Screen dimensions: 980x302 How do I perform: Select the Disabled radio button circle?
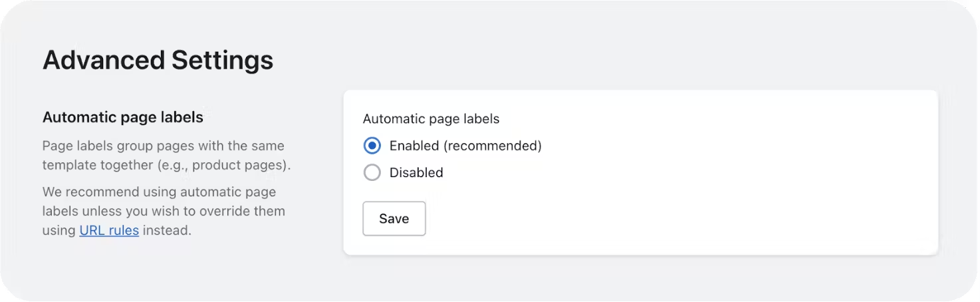point(372,172)
